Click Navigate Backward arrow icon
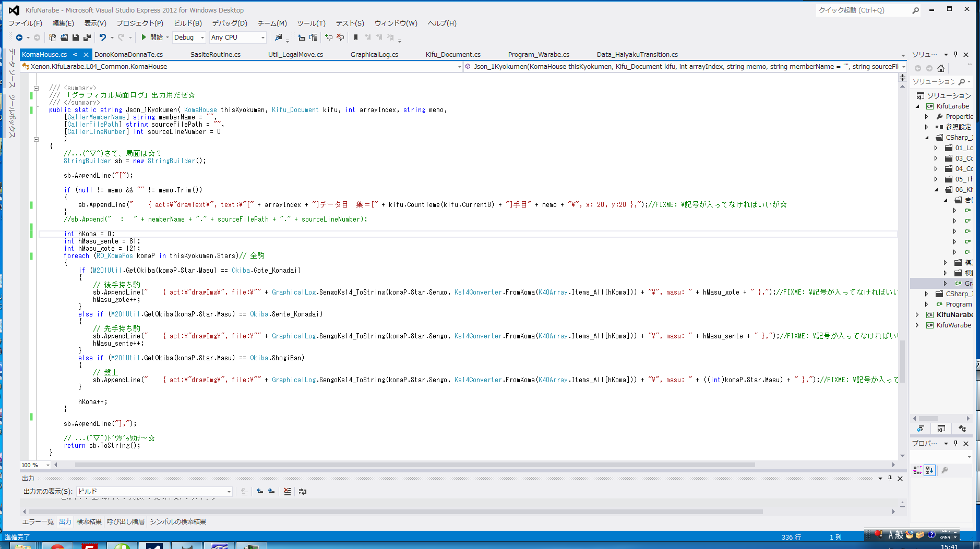The height and width of the screenshot is (549, 980). (x=19, y=38)
